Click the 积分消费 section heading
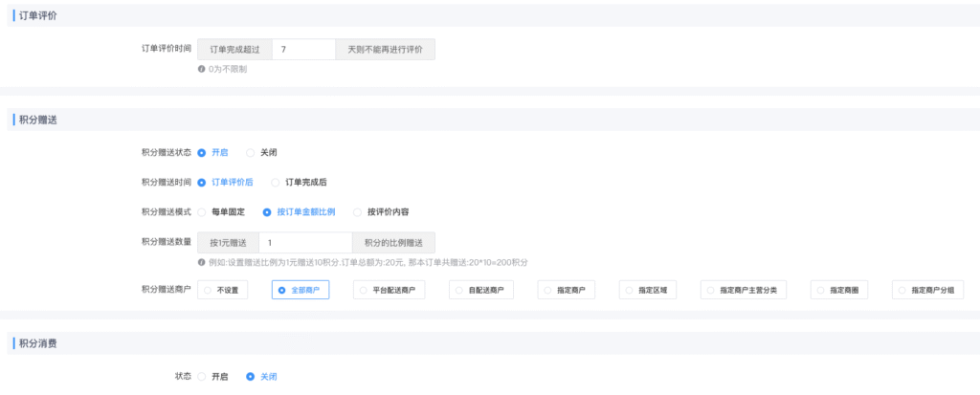 point(38,343)
